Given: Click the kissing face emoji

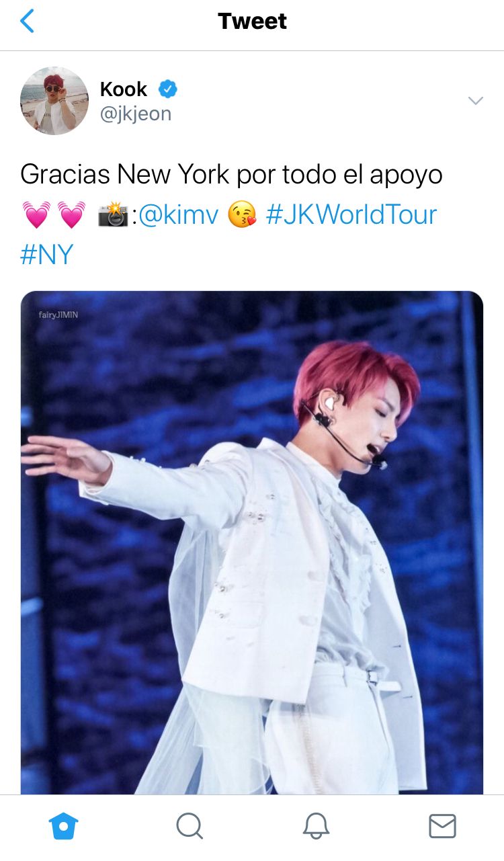Looking at the screenshot, I should [242, 215].
